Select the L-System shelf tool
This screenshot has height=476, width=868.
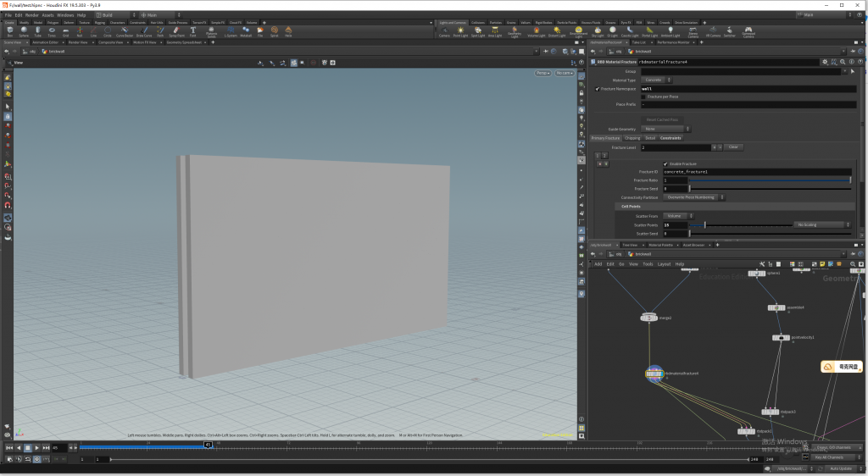(x=231, y=31)
